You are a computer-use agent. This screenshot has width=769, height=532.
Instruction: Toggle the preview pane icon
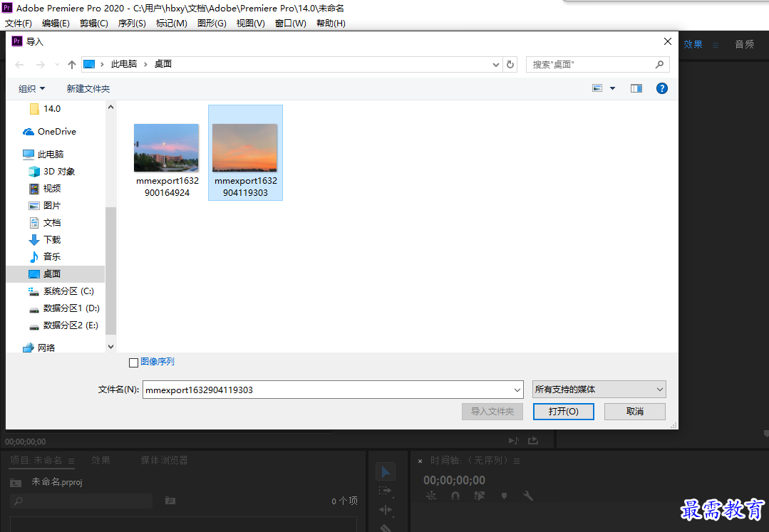click(636, 88)
